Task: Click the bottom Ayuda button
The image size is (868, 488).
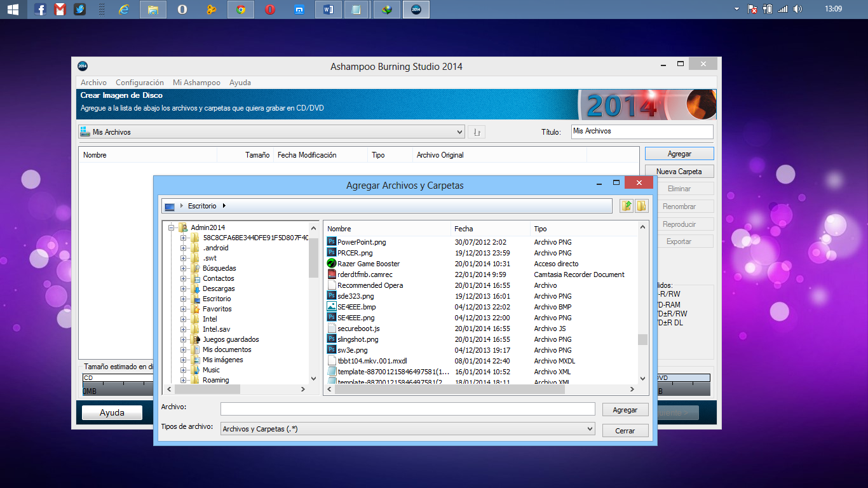Action: tap(112, 413)
